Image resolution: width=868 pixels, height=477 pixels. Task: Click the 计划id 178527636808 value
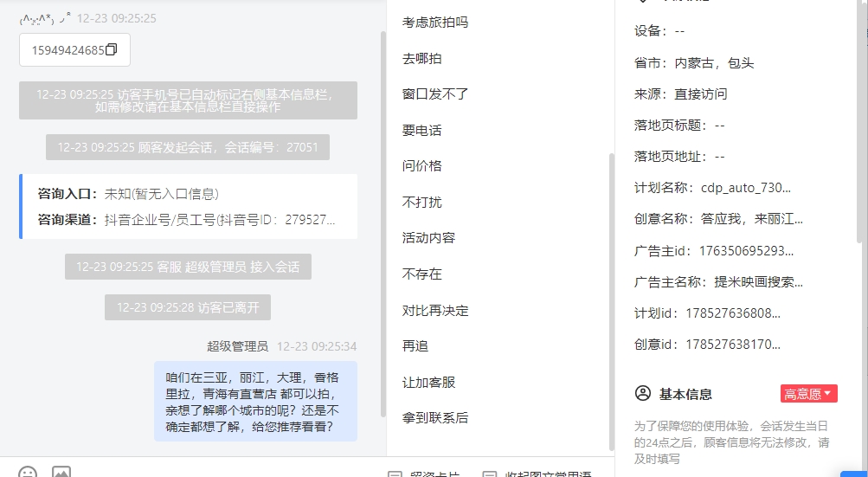tap(733, 313)
